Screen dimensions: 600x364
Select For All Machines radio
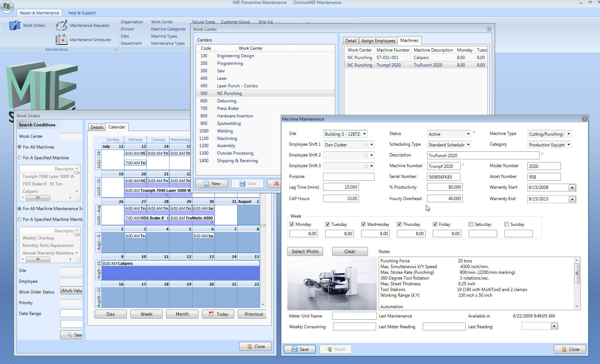[20, 147]
